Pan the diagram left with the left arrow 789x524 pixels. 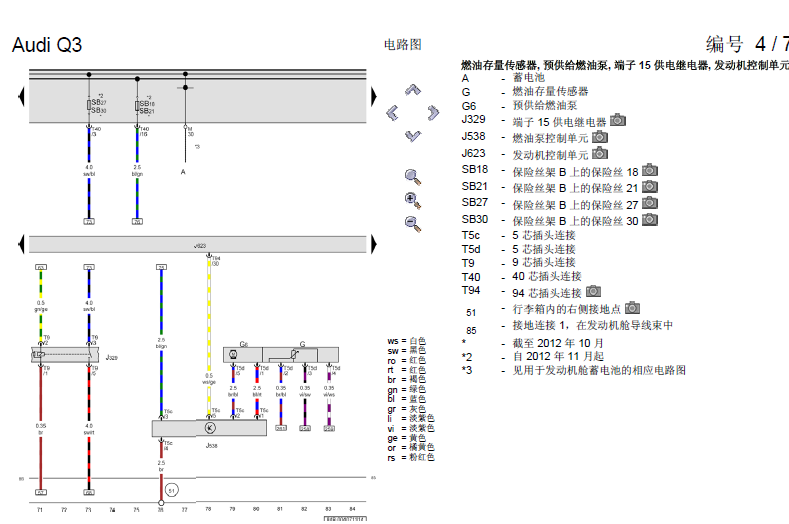pyautogui.click(x=392, y=113)
